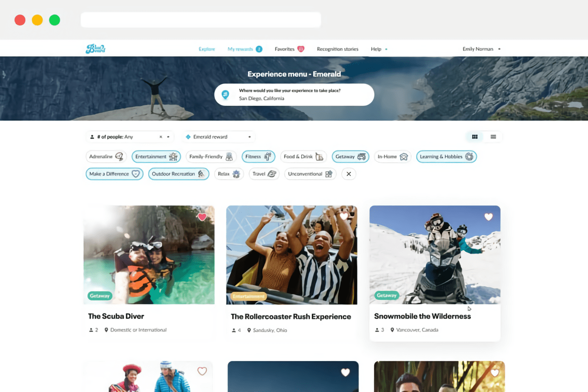Toggle the Unconventional category filter
The height and width of the screenshot is (392, 588).
(x=310, y=174)
